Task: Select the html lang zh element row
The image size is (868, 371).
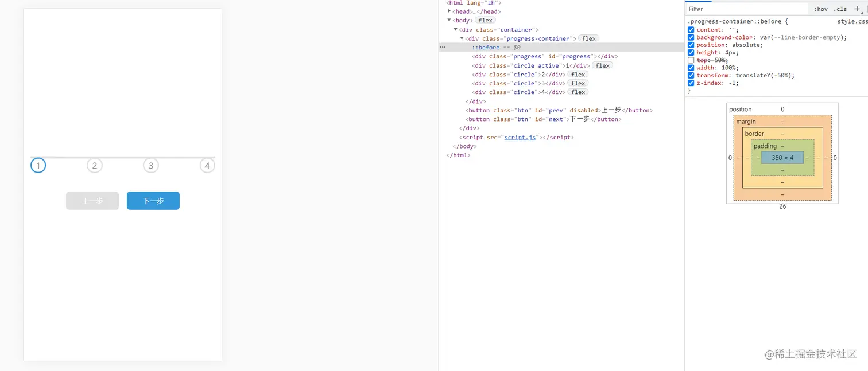Action: click(474, 3)
